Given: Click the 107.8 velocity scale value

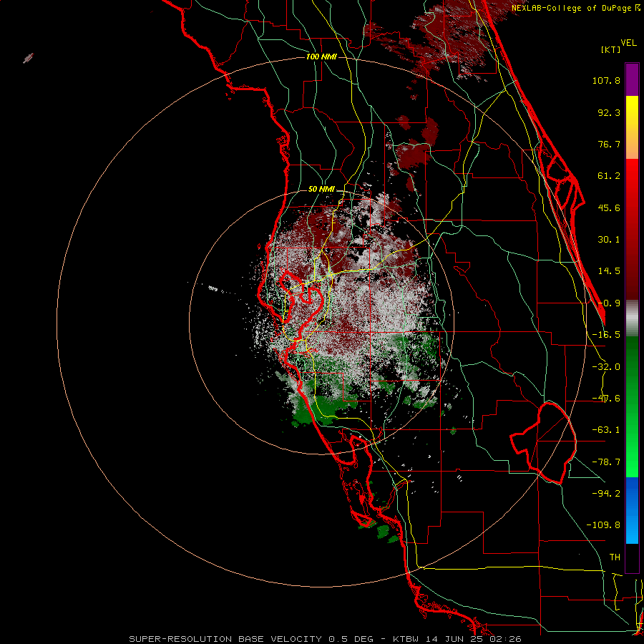Looking at the screenshot, I should click(x=606, y=80).
